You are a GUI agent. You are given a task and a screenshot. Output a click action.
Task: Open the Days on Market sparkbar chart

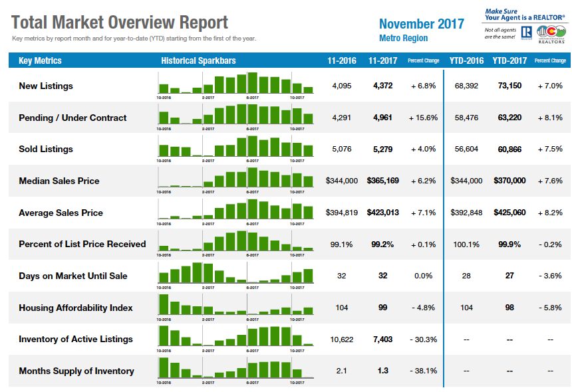point(235,276)
